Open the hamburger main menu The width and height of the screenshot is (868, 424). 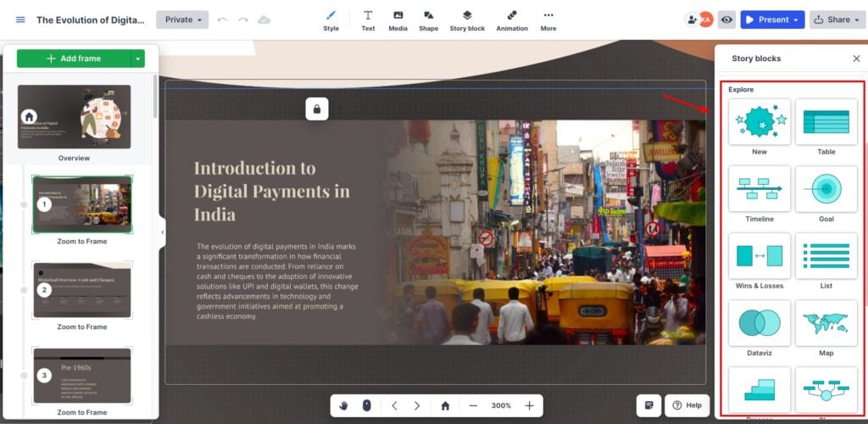[x=20, y=20]
